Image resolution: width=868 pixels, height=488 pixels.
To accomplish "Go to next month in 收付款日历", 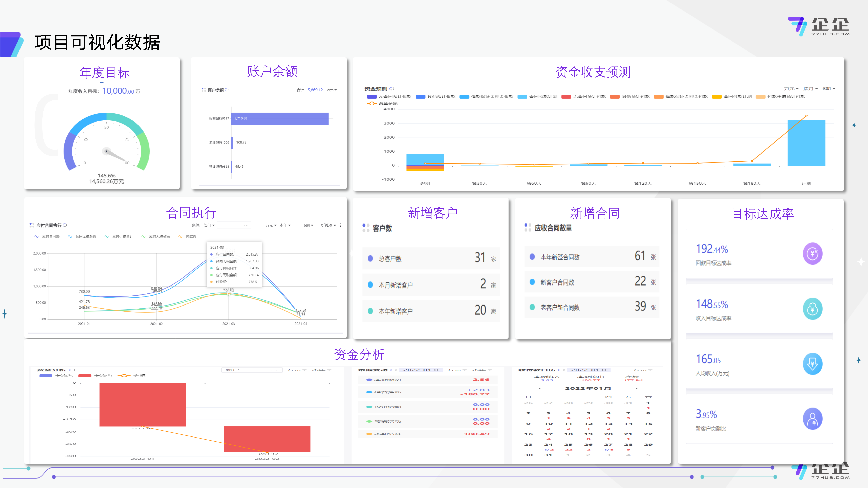I will coord(636,389).
